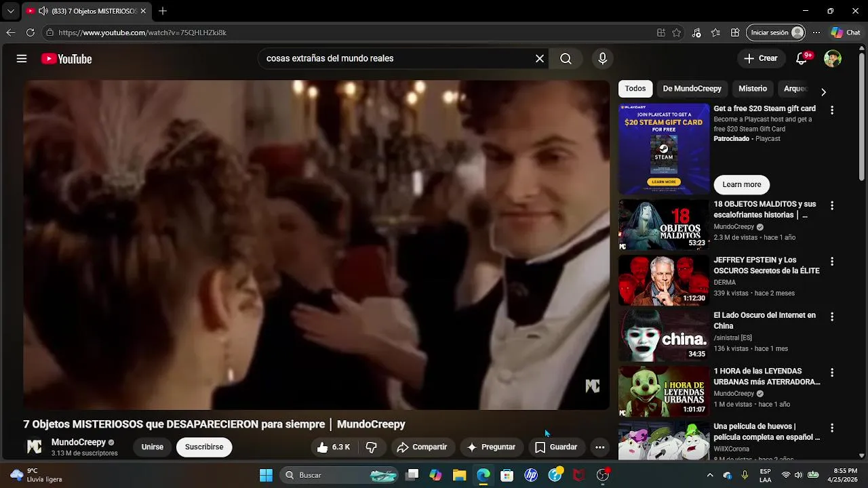
Task: Open the 18 OBJETOS MALDITOS thumbnail
Action: 664,224
